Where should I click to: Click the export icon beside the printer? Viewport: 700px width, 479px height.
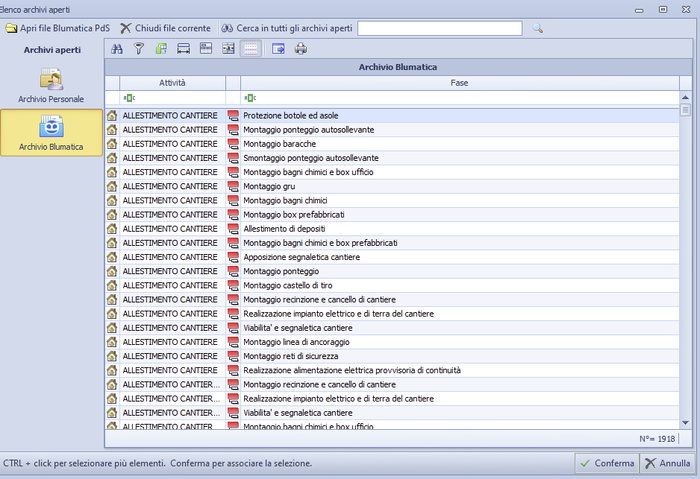point(279,48)
